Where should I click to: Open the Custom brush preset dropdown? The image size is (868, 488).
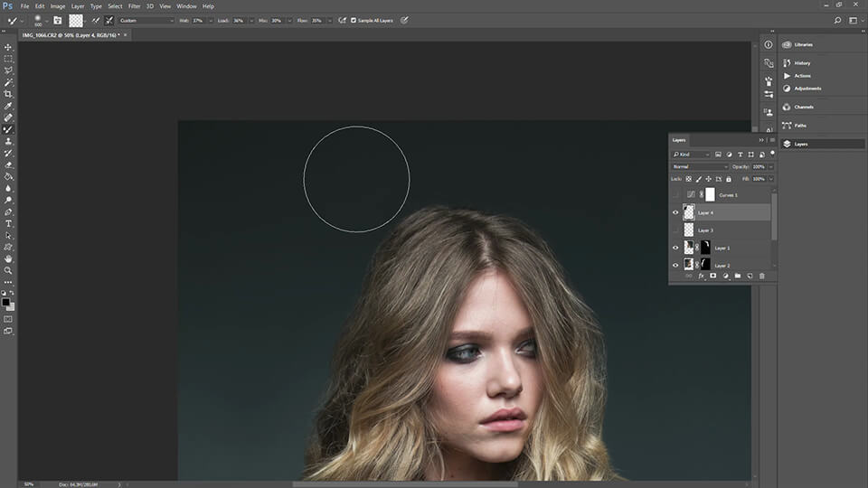pyautogui.click(x=146, y=21)
